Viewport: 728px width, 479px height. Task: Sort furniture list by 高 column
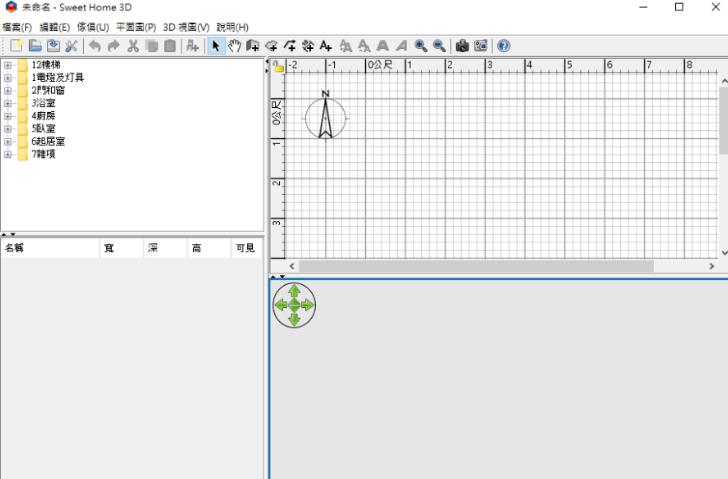(209, 248)
